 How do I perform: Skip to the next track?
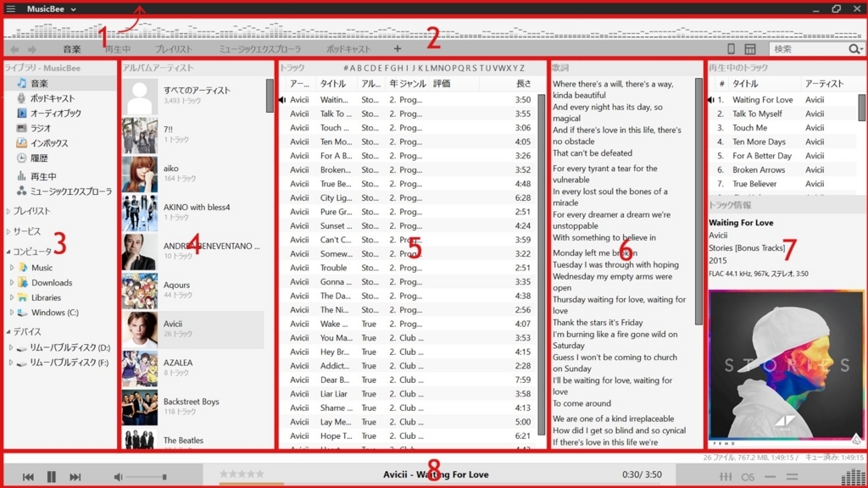point(75,476)
